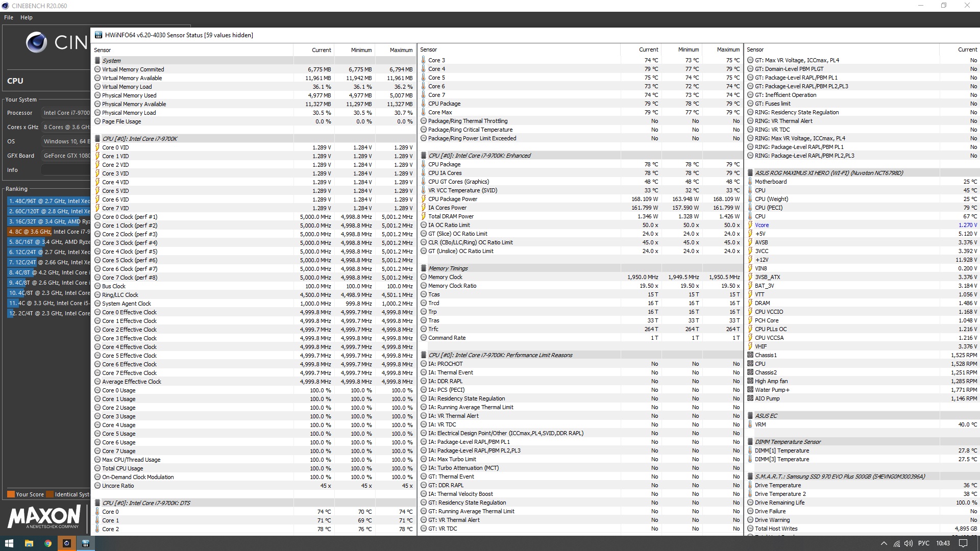Screen dimensions: 980x551
Task: Click the CPU Package thermometer icon
Action: 424,104
